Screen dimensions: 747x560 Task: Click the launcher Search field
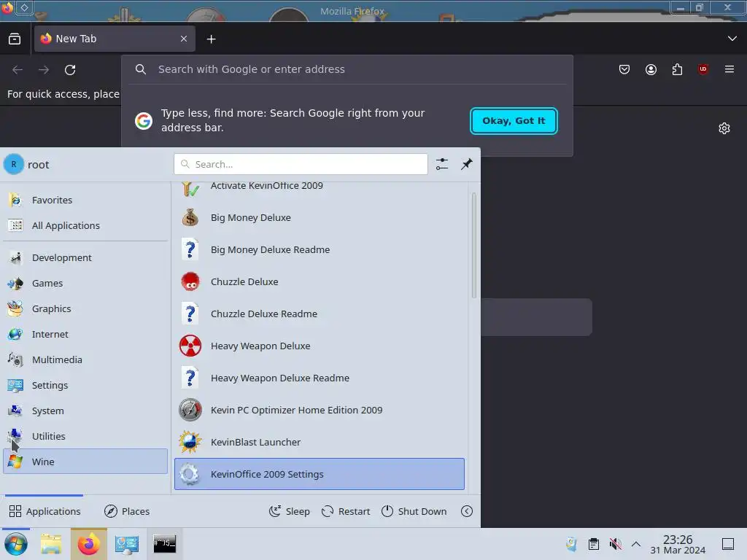[301, 164]
